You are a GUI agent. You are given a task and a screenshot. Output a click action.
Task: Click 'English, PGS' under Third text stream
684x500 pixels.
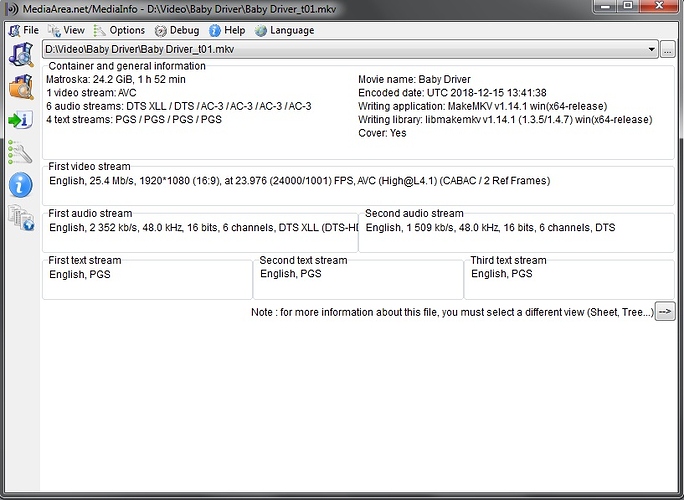(x=502, y=274)
